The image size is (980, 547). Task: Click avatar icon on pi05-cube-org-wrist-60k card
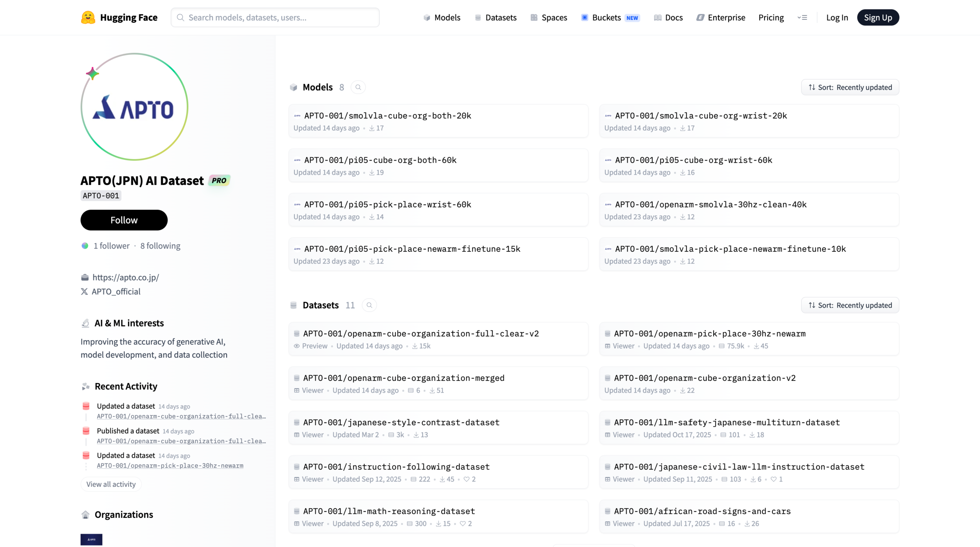pyautogui.click(x=608, y=160)
